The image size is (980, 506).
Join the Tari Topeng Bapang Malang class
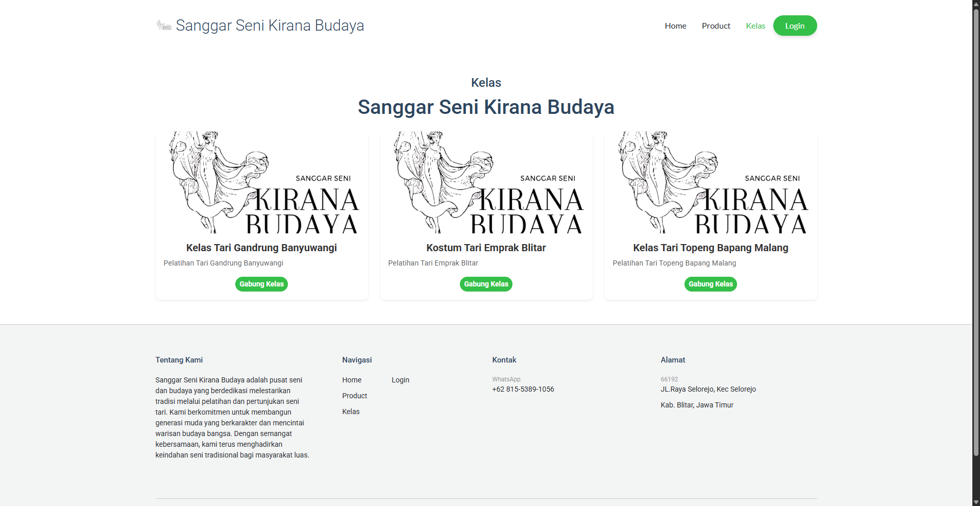(710, 284)
